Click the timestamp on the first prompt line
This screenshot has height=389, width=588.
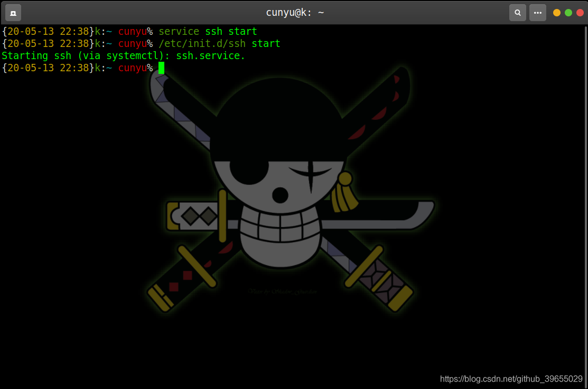pyautogui.click(x=48, y=31)
